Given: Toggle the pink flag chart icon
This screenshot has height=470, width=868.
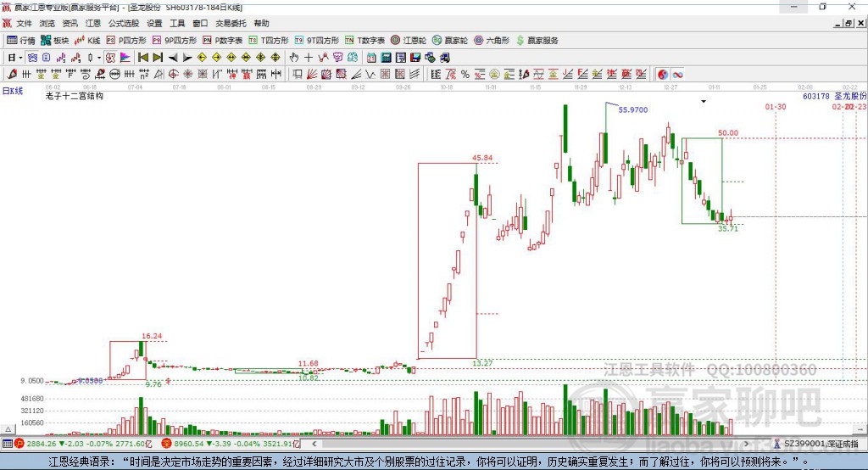Looking at the screenshot, I should pyautogui.click(x=125, y=58).
